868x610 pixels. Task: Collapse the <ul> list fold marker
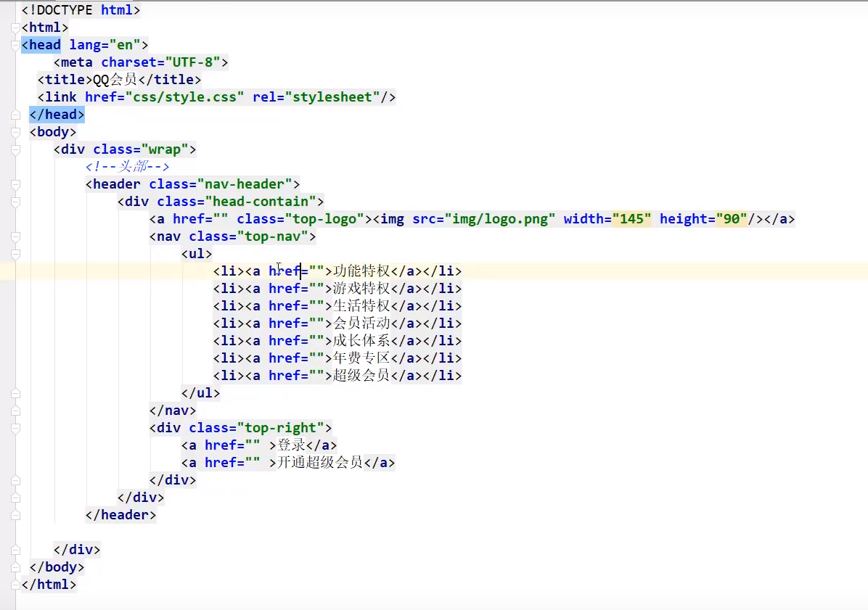[x=15, y=255]
